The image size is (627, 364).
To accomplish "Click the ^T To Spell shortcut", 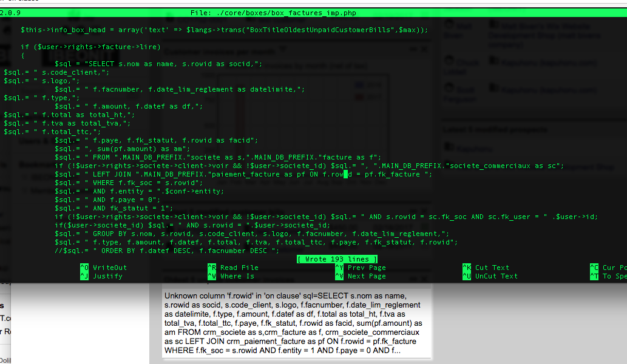I will (608, 276).
